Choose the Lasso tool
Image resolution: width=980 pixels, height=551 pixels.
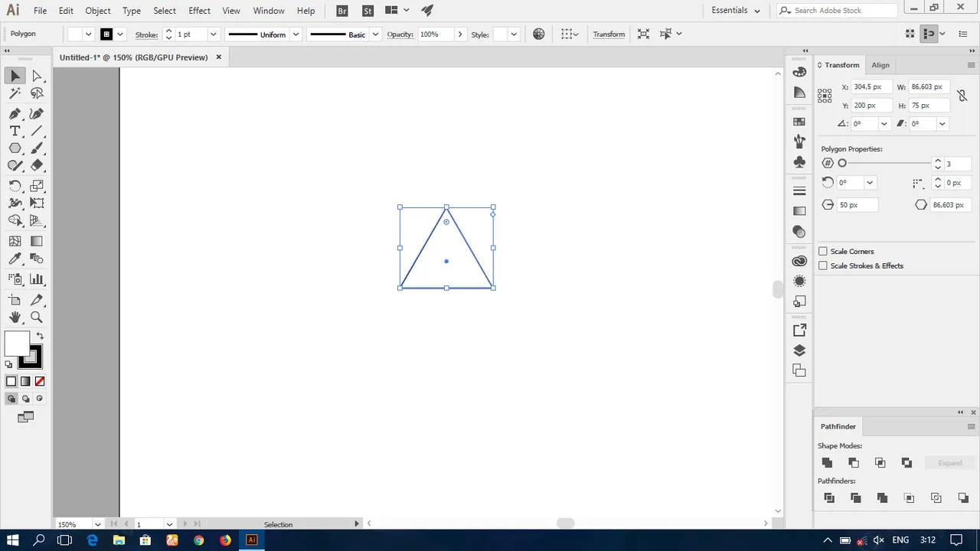[x=37, y=93]
